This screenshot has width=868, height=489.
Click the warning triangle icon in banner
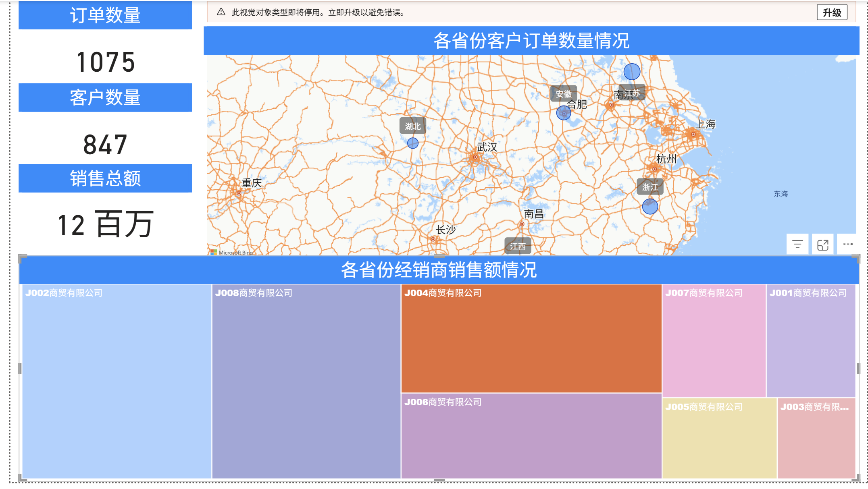point(221,12)
